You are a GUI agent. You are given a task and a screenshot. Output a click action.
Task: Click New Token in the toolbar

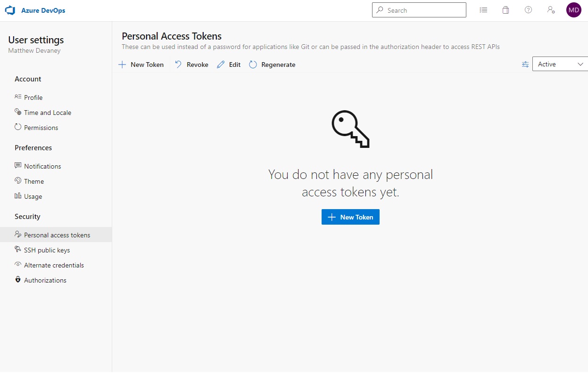tap(141, 65)
